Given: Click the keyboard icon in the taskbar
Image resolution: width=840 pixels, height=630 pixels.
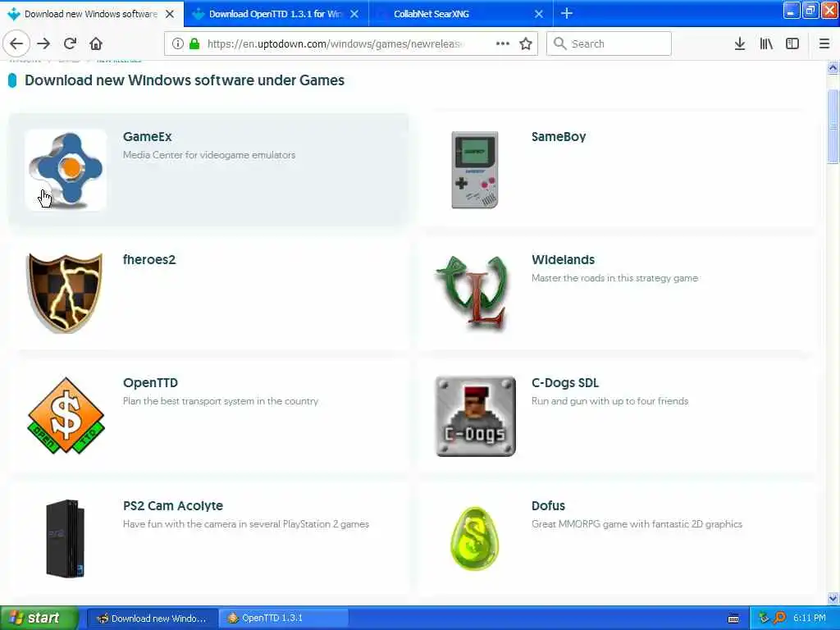Looking at the screenshot, I should pyautogui.click(x=733, y=619).
